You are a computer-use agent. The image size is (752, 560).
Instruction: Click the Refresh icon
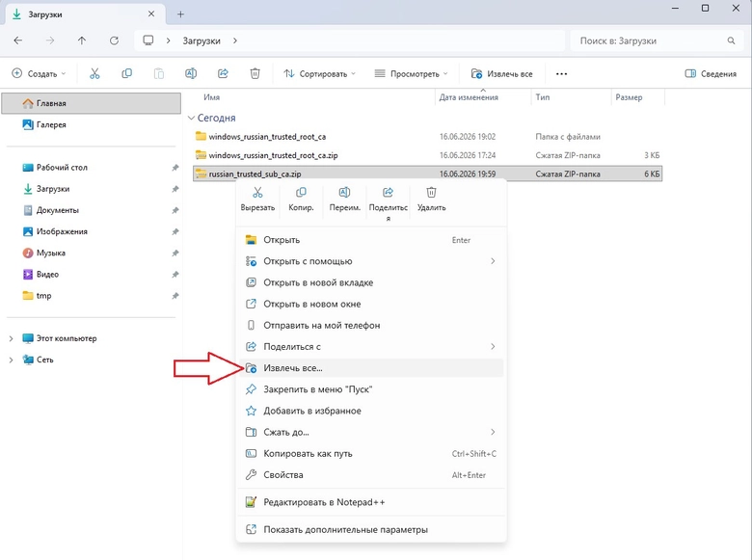[x=114, y=40]
